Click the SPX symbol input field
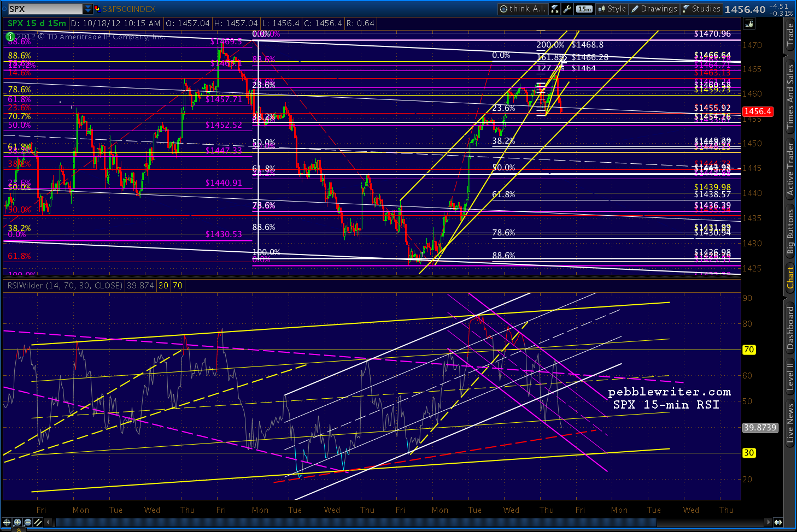The image size is (797, 532). click(x=45, y=9)
